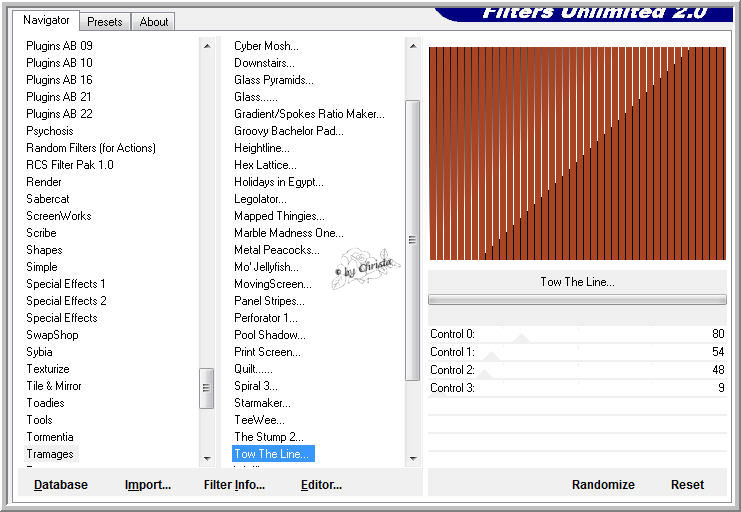Select Plugins AB 22 category
The width and height of the screenshot is (741, 512).
(x=60, y=114)
